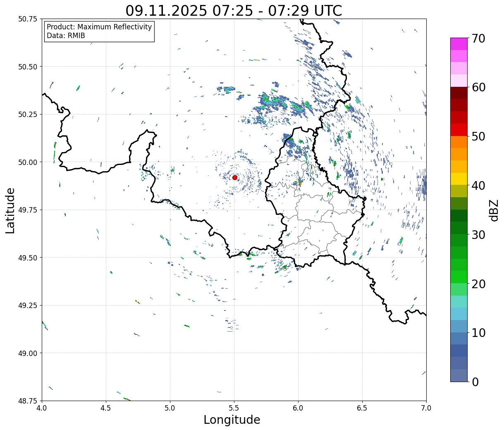
Task: Pick the magenta top colorbar swatch near 70 dBZ
Action: [x=459, y=44]
